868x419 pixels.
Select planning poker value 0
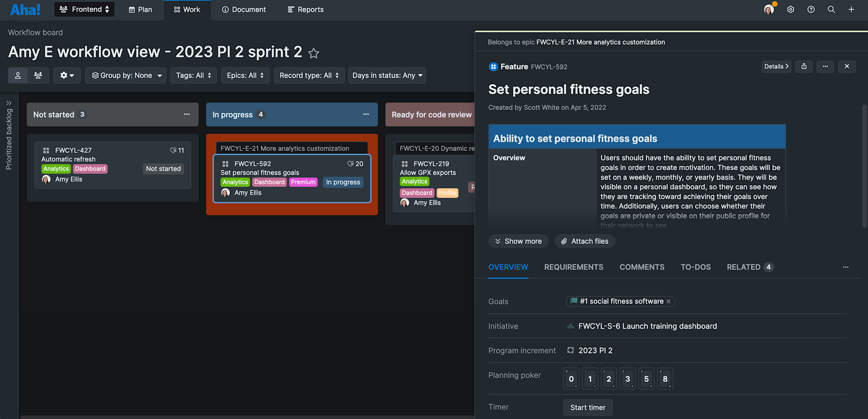tap(571, 378)
